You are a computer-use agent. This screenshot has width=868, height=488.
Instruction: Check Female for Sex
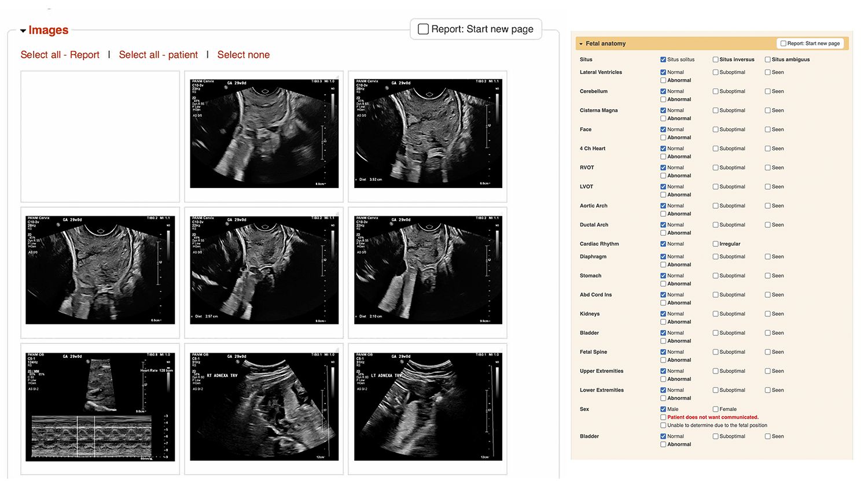pyautogui.click(x=715, y=409)
